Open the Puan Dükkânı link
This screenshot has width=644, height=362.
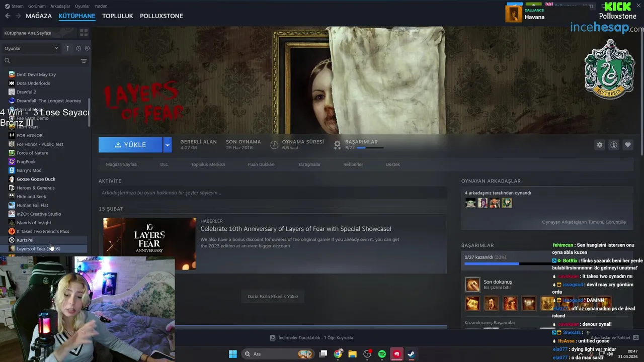262,164
